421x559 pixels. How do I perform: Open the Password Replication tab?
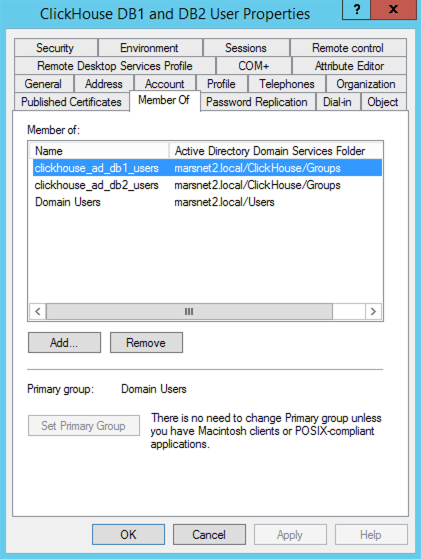coord(257,102)
